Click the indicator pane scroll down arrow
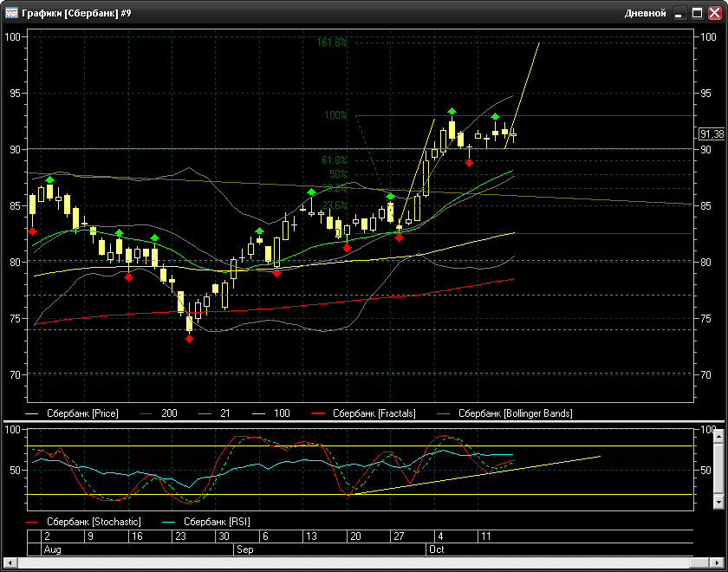This screenshot has width=728, height=572. pos(718,502)
